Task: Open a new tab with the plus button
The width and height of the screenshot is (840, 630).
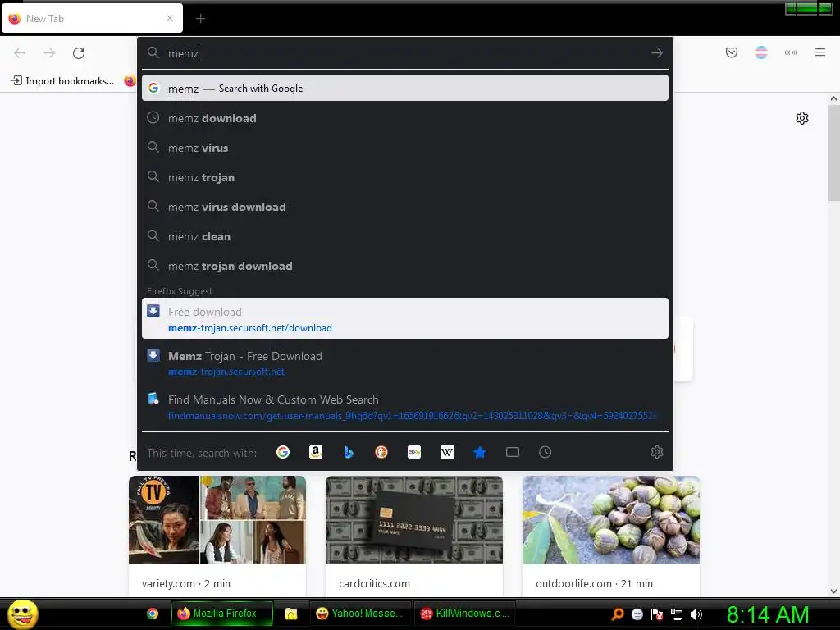Action: [x=200, y=19]
